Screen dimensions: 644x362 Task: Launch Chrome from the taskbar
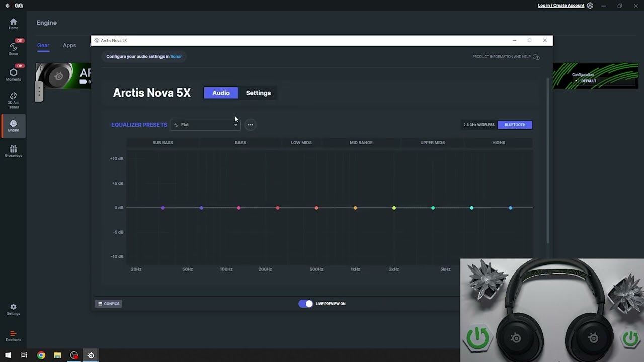41,355
